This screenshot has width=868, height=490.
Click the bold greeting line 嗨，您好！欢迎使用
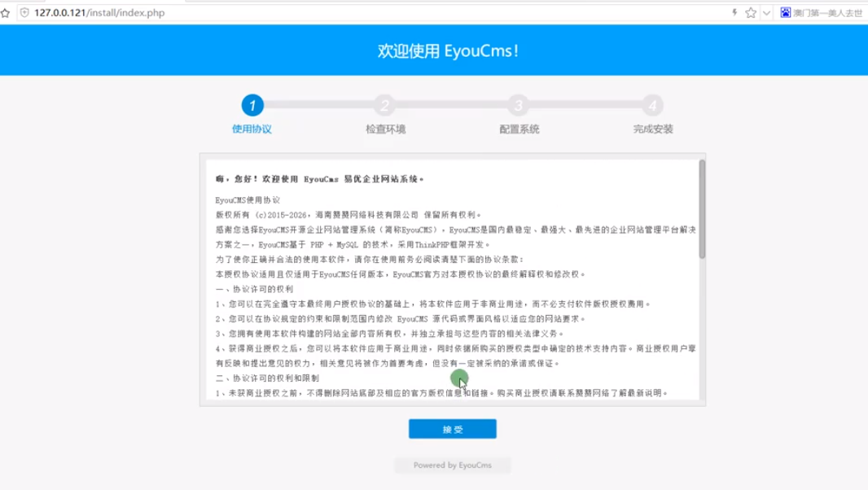319,179
